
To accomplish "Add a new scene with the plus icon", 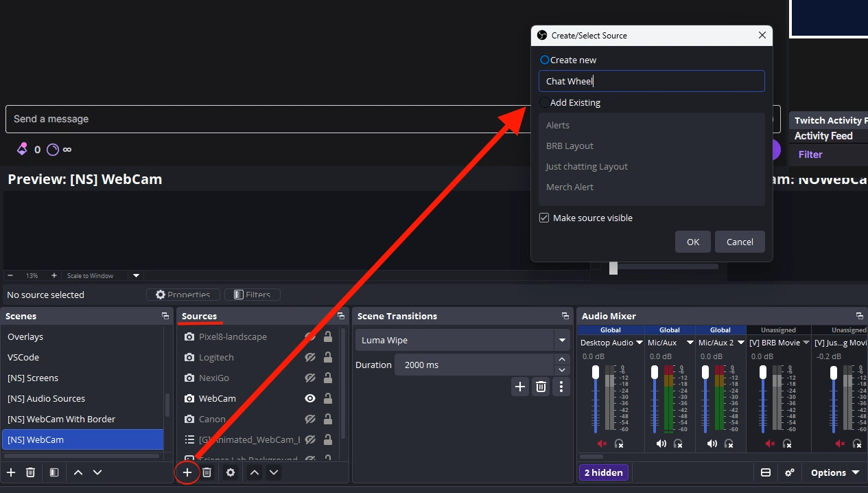I will pos(11,472).
